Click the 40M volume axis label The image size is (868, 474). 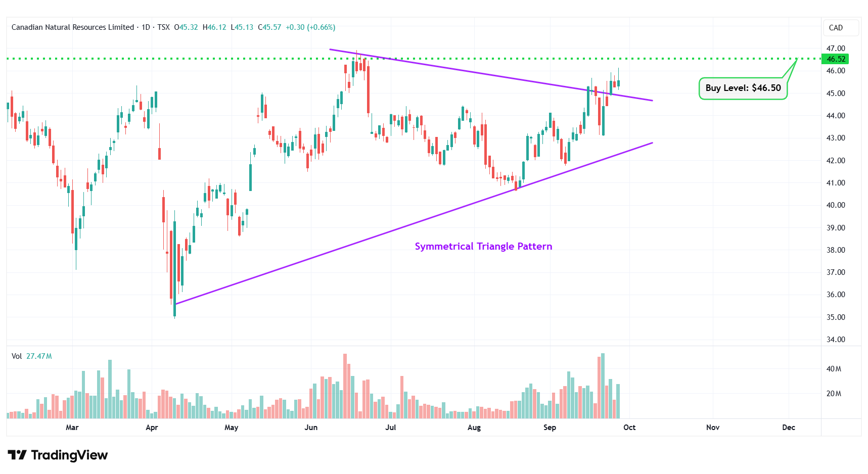click(833, 369)
